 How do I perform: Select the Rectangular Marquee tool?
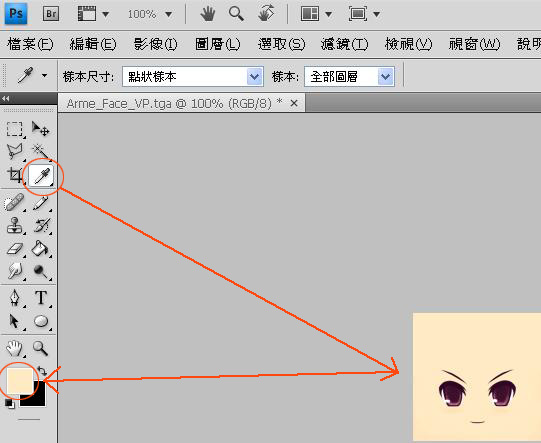[x=14, y=129]
